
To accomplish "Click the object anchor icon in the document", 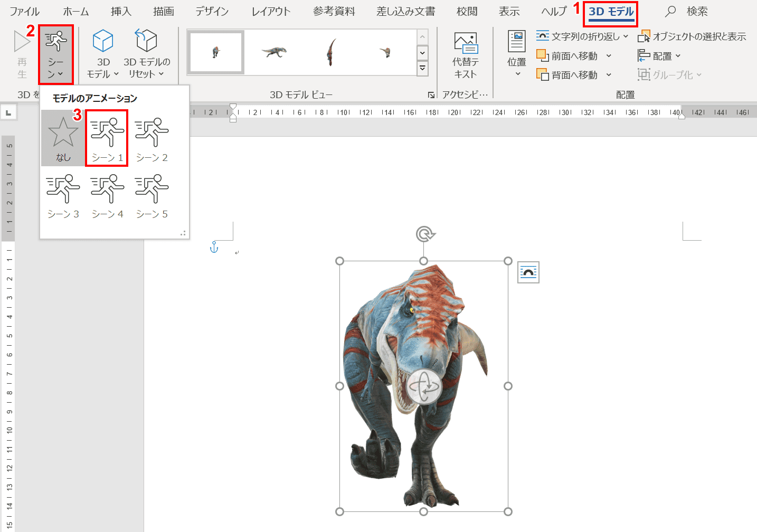I will tap(214, 247).
